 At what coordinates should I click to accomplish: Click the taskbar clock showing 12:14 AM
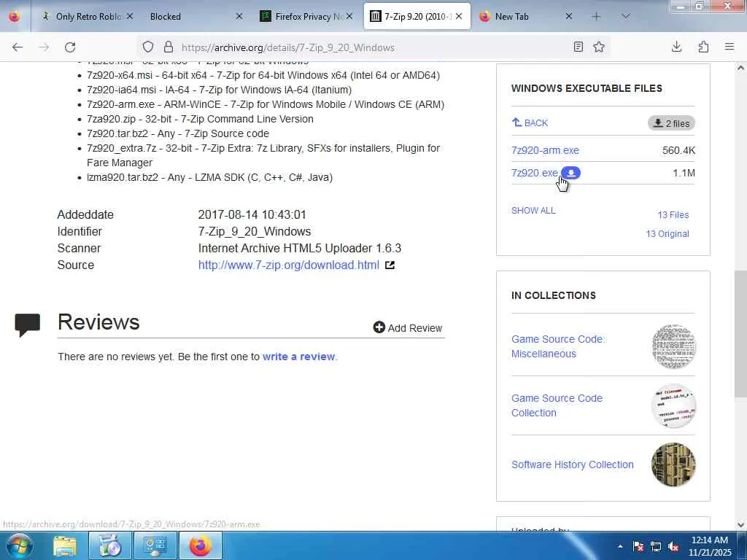click(709, 546)
